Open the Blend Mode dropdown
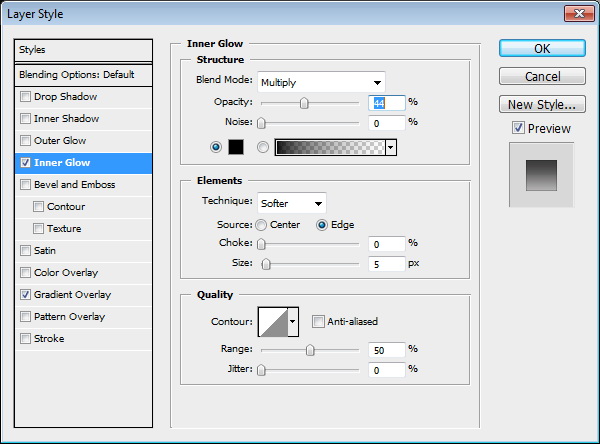The image size is (600, 444). pyautogui.click(x=321, y=82)
